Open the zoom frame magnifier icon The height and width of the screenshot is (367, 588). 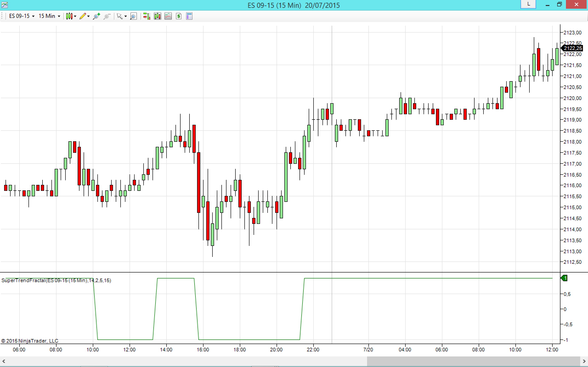(133, 16)
